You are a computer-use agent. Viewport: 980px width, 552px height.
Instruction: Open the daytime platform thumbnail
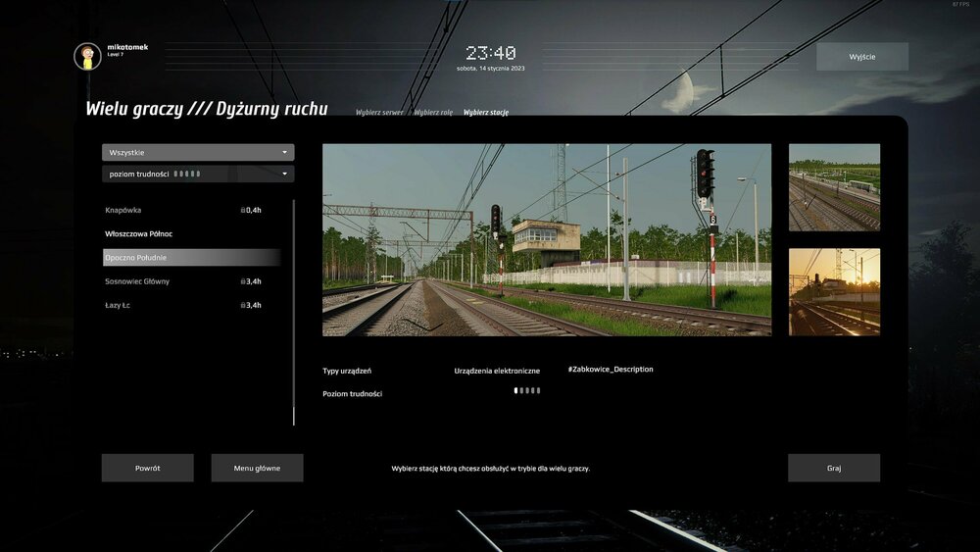pos(834,187)
